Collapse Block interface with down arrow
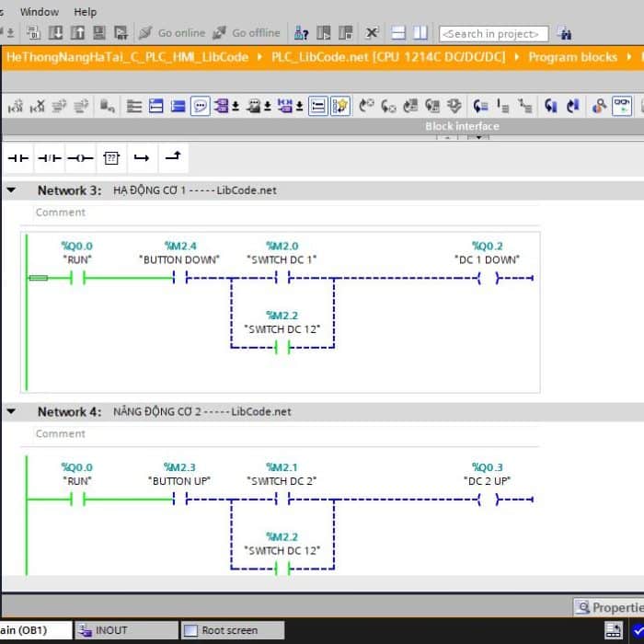The height and width of the screenshot is (644, 644). pos(478,137)
